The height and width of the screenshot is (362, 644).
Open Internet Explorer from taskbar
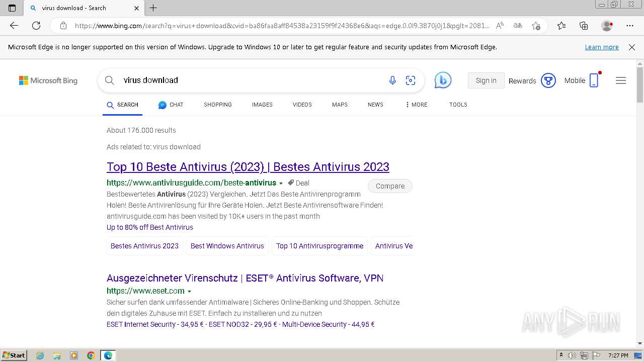40,355
